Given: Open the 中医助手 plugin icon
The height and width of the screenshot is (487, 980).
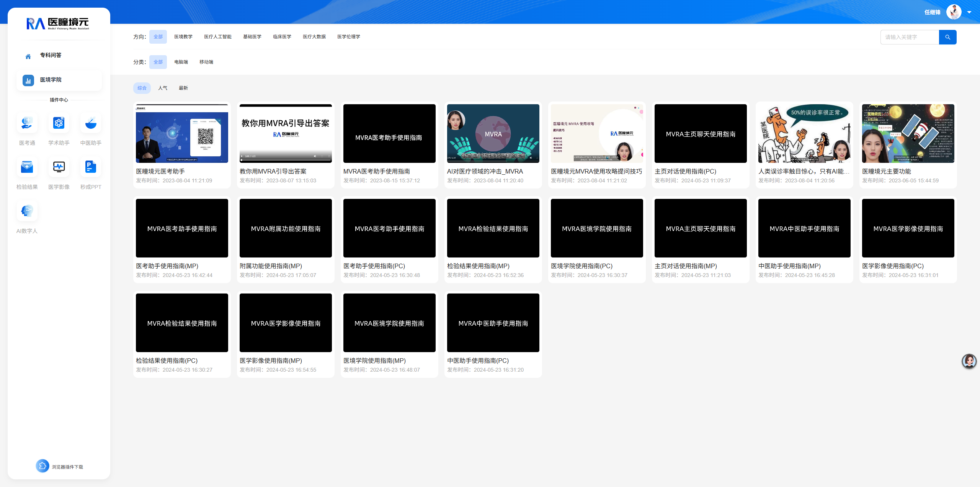Looking at the screenshot, I should pyautogui.click(x=91, y=123).
